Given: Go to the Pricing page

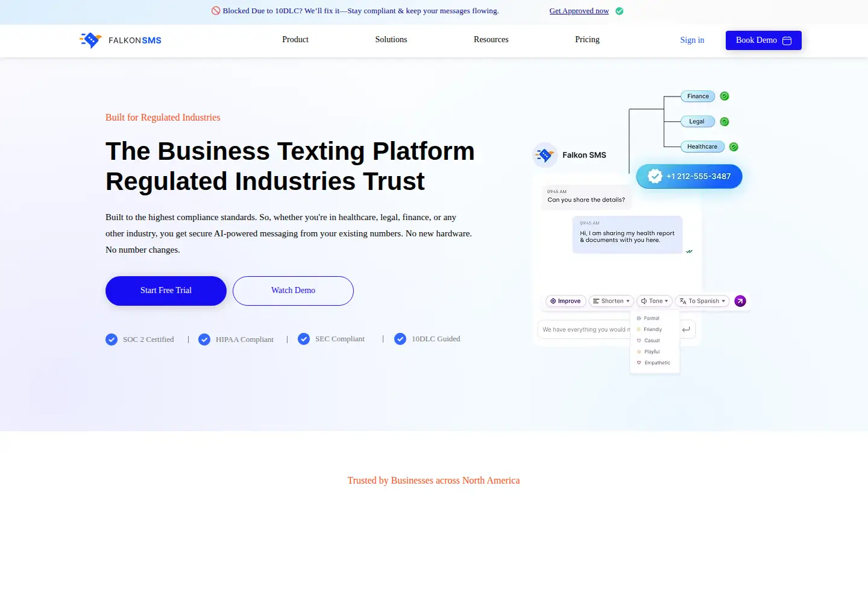Looking at the screenshot, I should point(587,40).
